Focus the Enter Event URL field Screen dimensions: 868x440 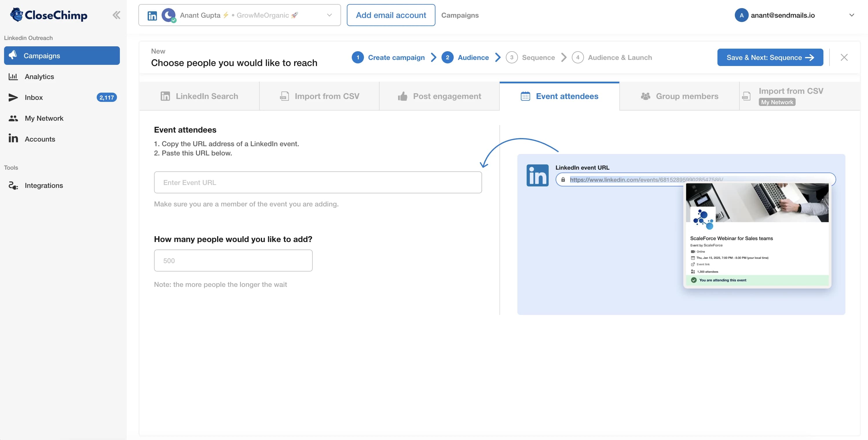[317, 183]
